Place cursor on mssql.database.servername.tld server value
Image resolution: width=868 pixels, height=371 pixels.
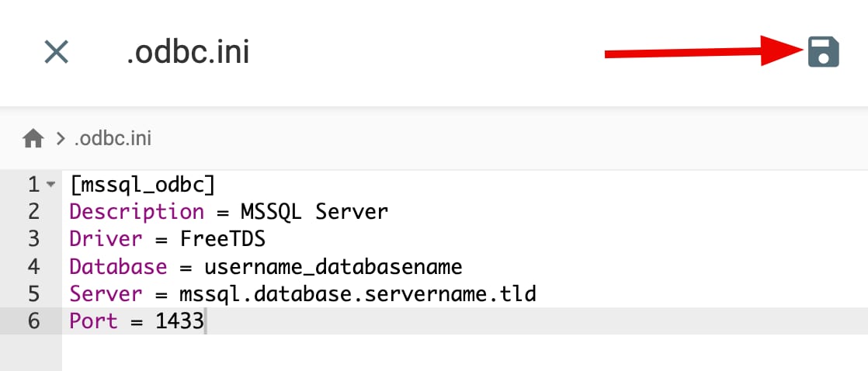point(358,294)
